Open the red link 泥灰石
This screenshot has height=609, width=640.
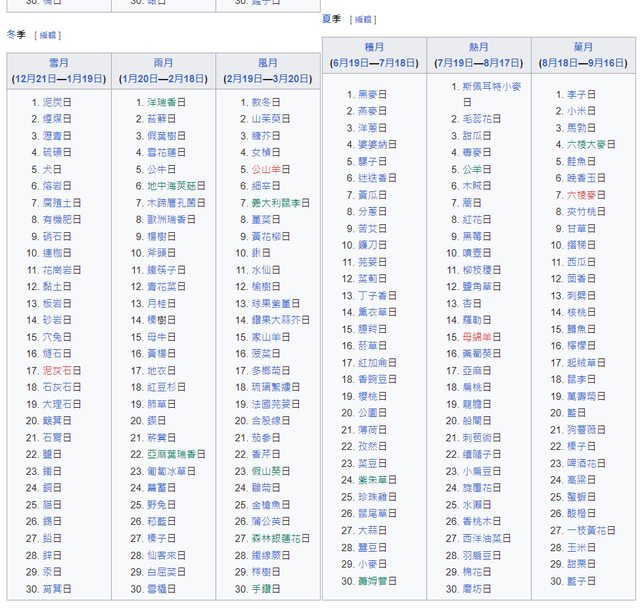coord(57,371)
